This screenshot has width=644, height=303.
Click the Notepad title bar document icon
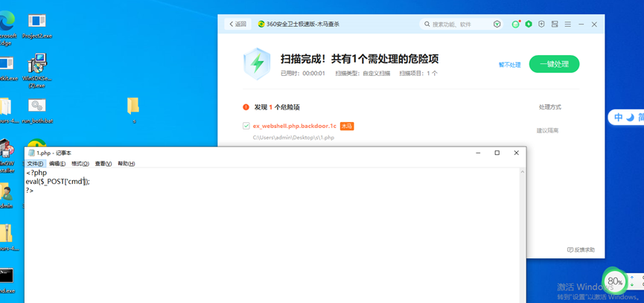31,153
